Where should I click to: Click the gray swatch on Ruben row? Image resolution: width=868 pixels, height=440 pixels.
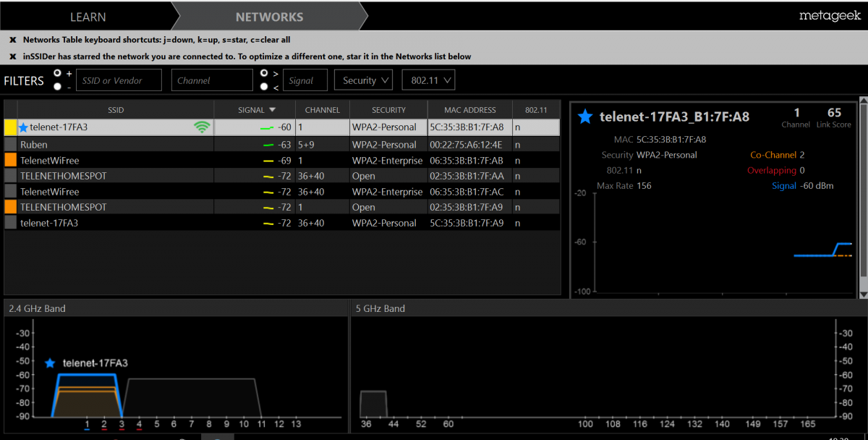(x=10, y=145)
